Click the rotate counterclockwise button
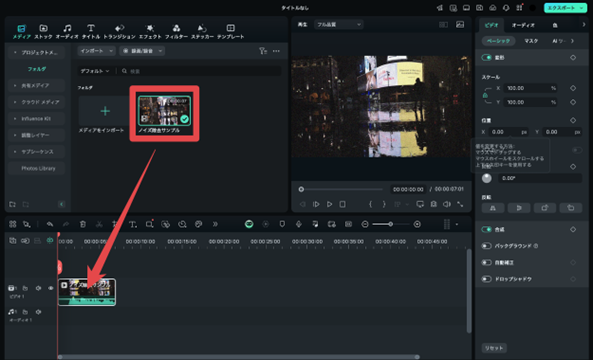Image resolution: width=593 pixels, height=360 pixels. 571,208
